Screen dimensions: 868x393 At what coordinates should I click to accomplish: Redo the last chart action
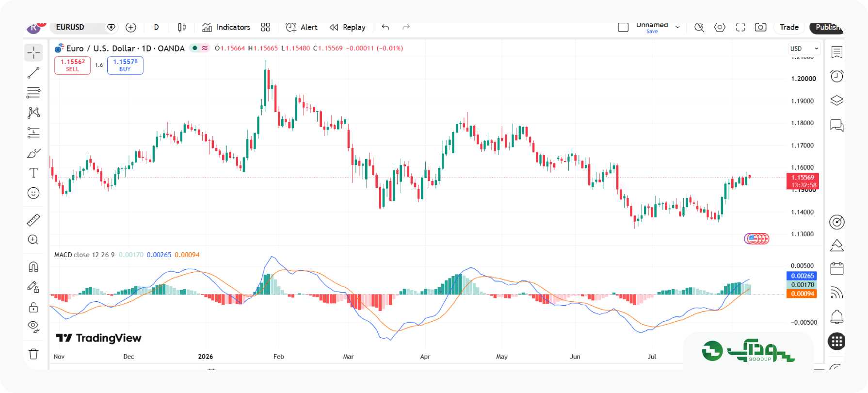pyautogui.click(x=406, y=27)
